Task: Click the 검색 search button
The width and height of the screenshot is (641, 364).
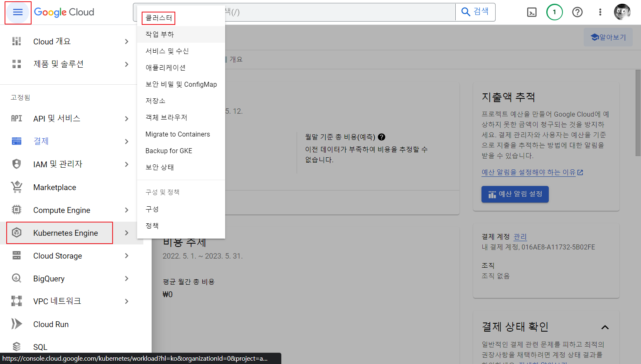Action: [x=475, y=12]
